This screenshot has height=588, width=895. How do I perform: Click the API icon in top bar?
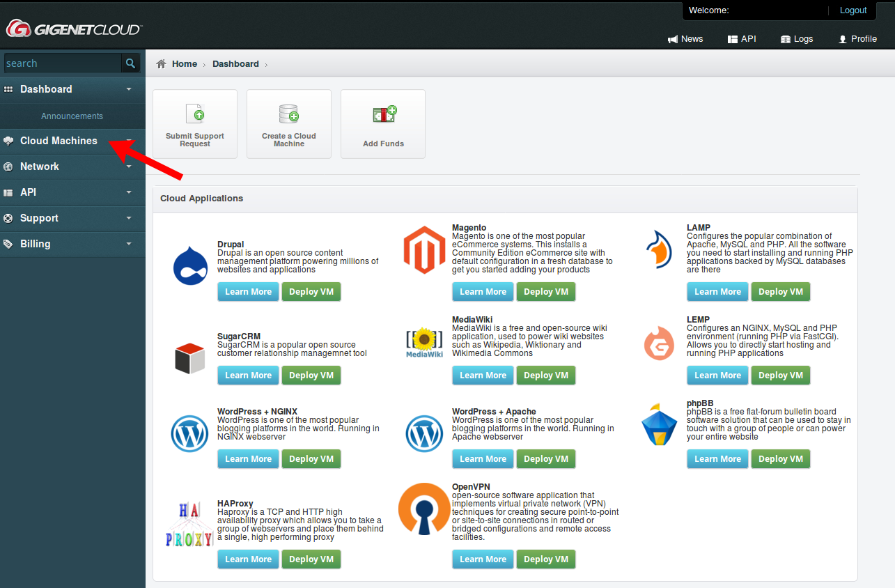tap(733, 39)
